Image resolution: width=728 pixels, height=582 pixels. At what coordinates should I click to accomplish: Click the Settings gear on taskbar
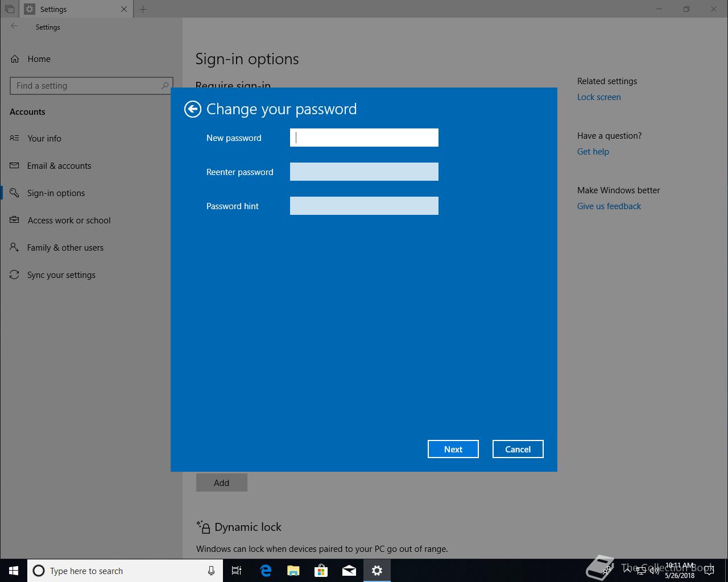point(377,571)
